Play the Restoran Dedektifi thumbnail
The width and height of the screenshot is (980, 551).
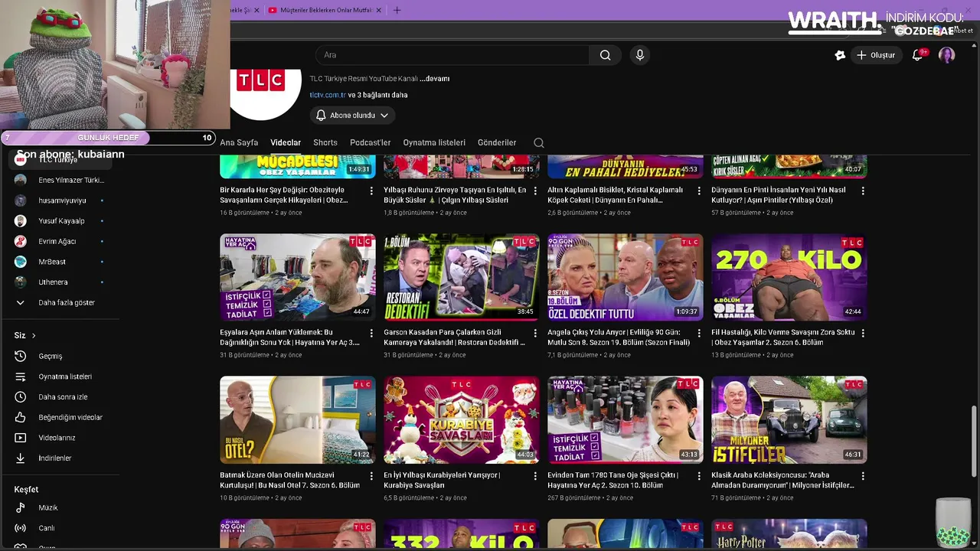[462, 277]
